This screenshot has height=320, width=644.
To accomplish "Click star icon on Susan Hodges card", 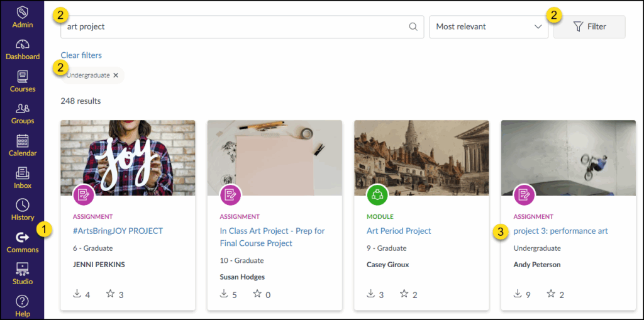I will pos(257,294).
